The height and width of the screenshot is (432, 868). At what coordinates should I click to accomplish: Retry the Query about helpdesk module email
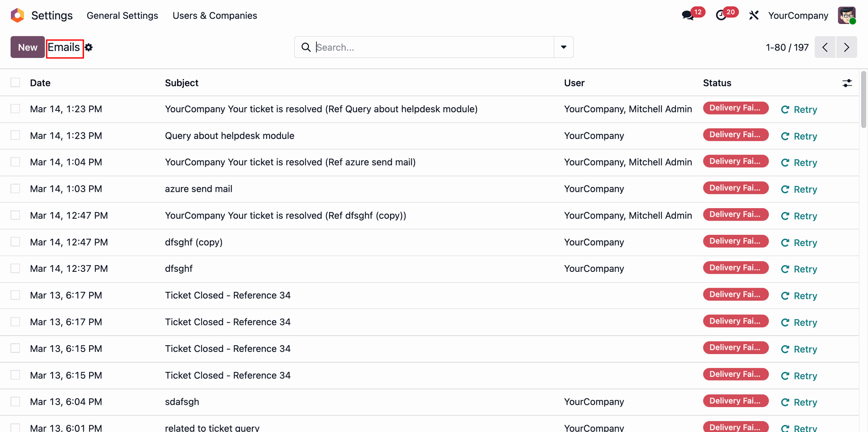pos(799,136)
